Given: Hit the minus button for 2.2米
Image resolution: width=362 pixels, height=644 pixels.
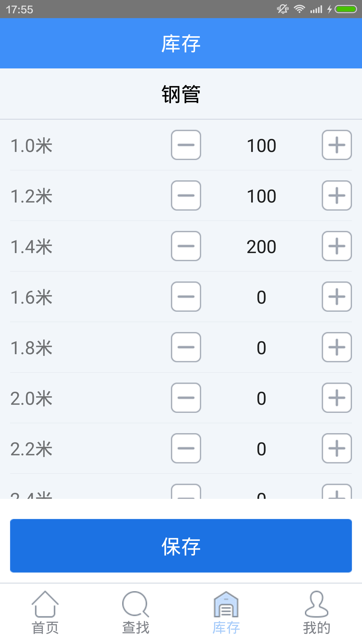Looking at the screenshot, I should (186, 448).
